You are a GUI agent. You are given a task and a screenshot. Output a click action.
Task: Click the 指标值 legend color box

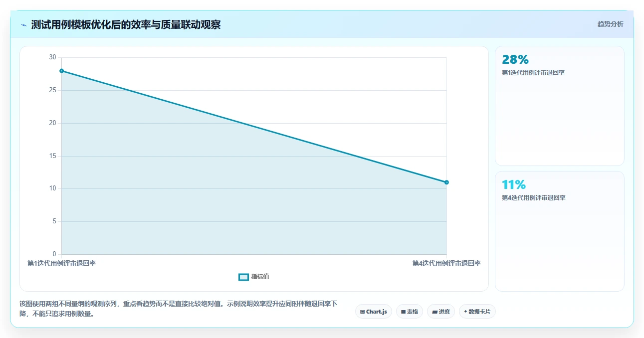(x=243, y=277)
